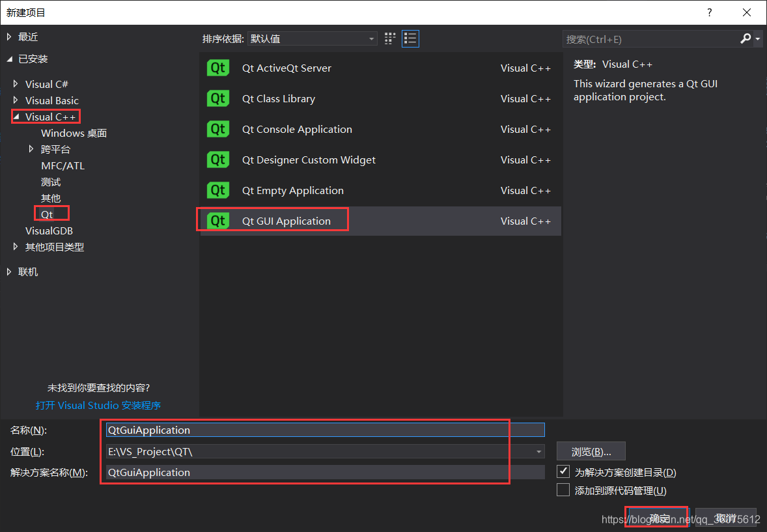
Task: Select the Visual C++ tree label
Action: click(x=50, y=117)
